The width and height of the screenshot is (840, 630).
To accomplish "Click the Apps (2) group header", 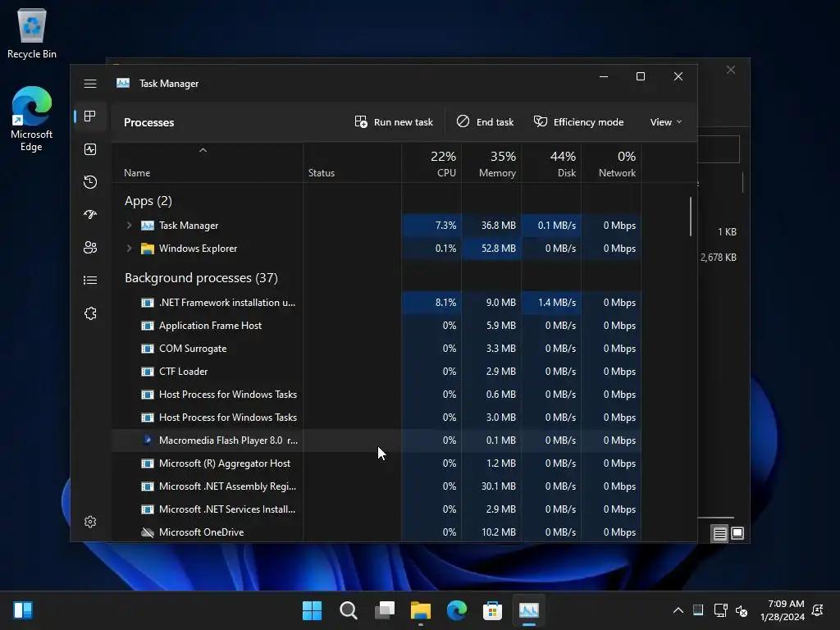I will tap(148, 201).
